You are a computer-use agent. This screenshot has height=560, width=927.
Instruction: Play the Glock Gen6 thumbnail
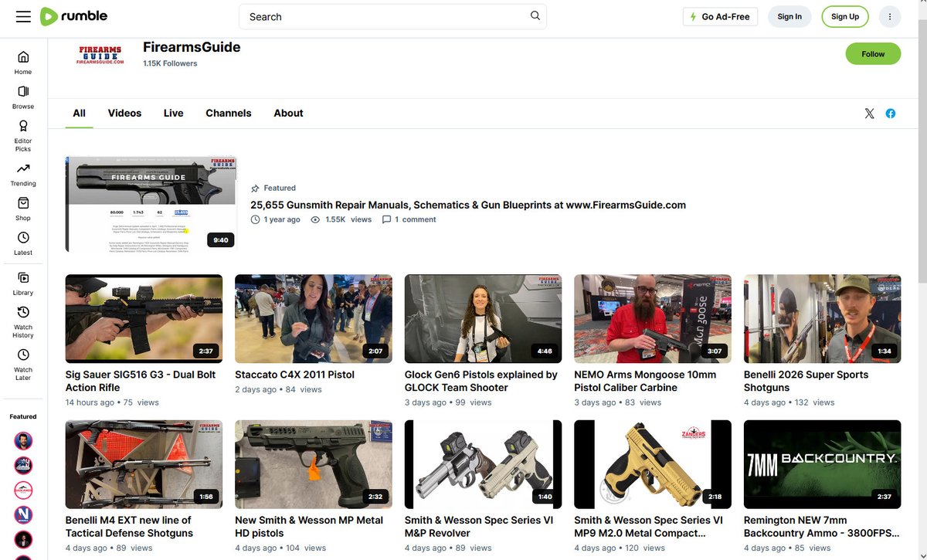point(483,318)
